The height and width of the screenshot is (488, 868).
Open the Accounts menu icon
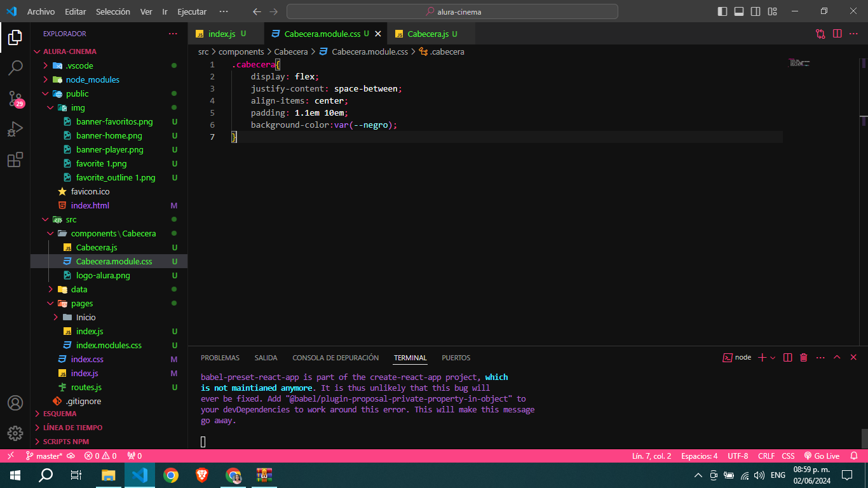15,403
